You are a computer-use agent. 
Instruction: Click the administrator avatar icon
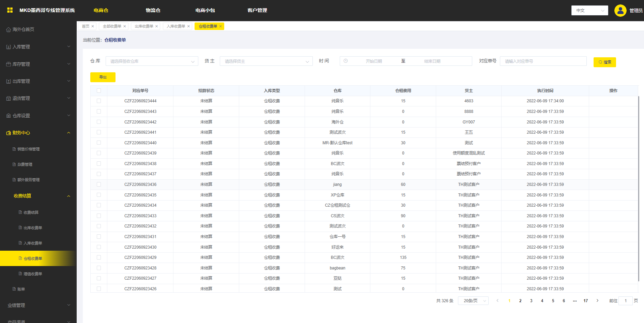click(x=620, y=11)
